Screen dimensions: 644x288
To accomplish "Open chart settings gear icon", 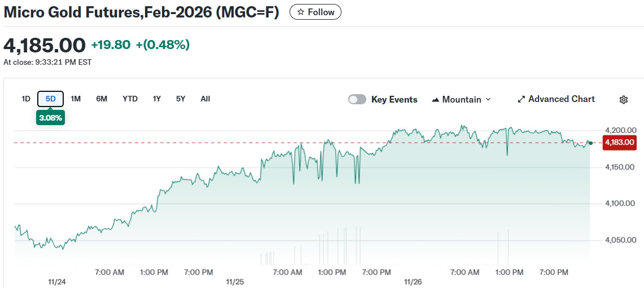I will click(623, 100).
